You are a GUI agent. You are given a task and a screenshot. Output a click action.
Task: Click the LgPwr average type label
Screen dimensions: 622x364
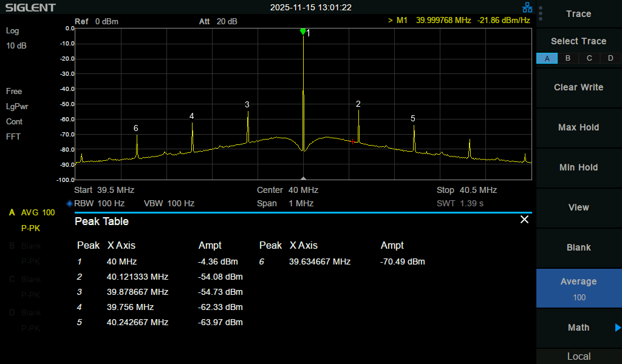[17, 107]
